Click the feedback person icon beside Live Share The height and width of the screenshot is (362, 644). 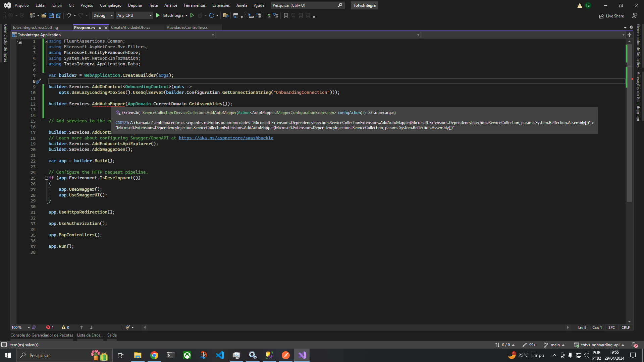(x=635, y=15)
